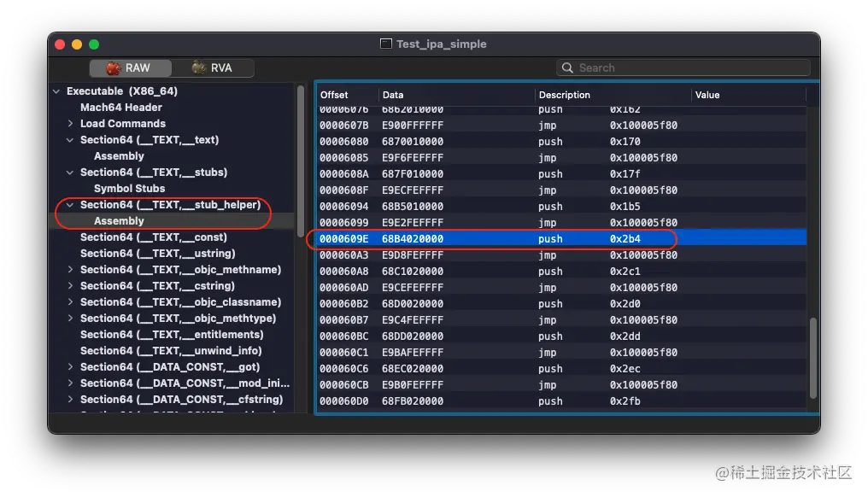The width and height of the screenshot is (868, 497).
Task: Click push operand value 0x2fb
Action: click(625, 401)
